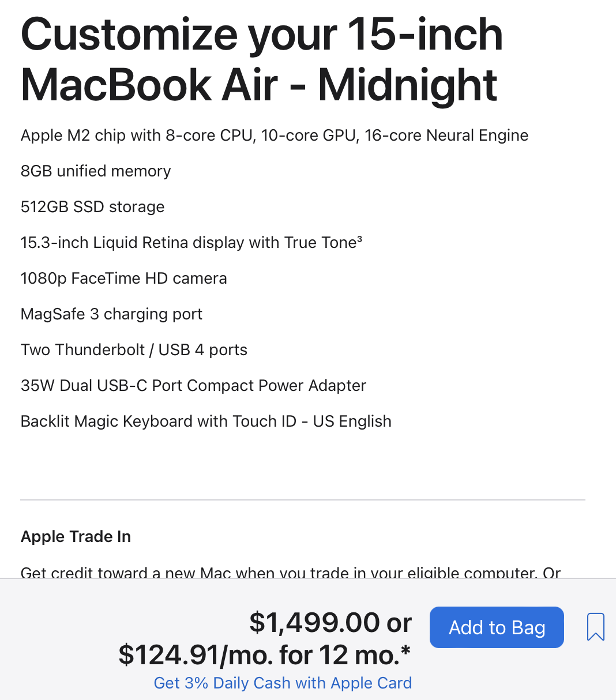The image size is (616, 700).
Task: Click the MagSafe 3 charging port text
Action: [x=111, y=314]
